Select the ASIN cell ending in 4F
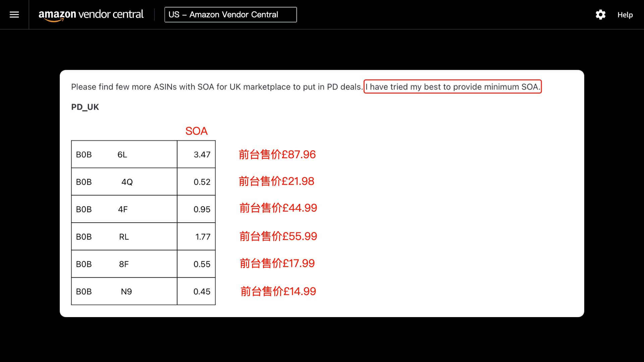This screenshot has height=362, width=644. 124,209
